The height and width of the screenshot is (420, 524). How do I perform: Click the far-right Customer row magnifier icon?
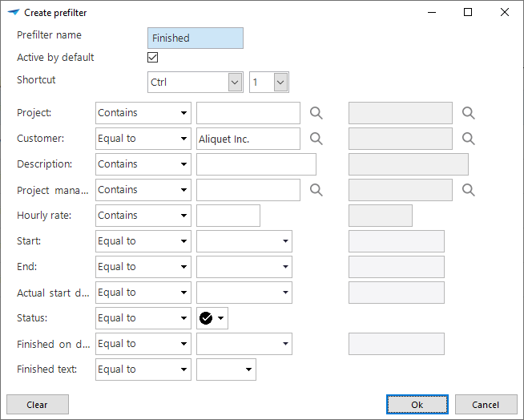point(469,139)
